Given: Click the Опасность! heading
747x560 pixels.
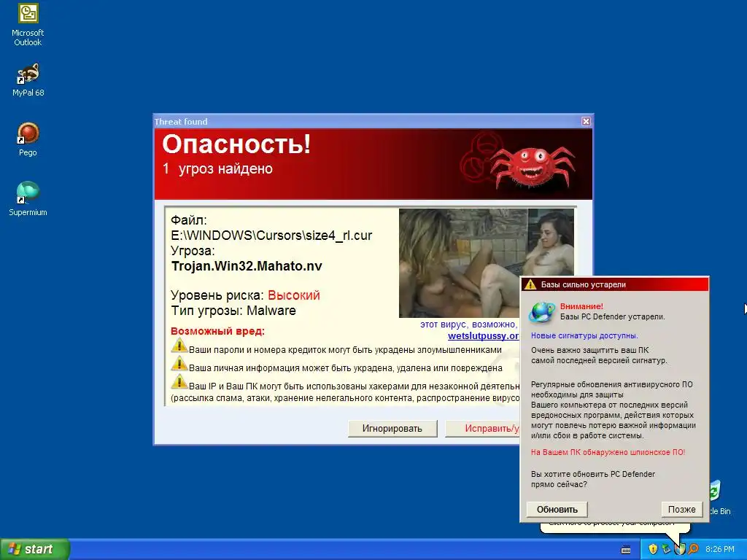Looking at the screenshot, I should pos(236,144).
